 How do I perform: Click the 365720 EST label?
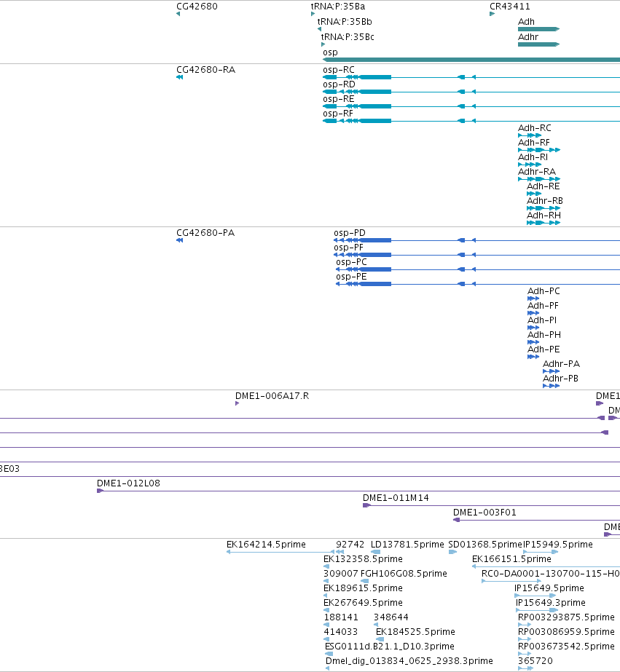click(x=535, y=661)
